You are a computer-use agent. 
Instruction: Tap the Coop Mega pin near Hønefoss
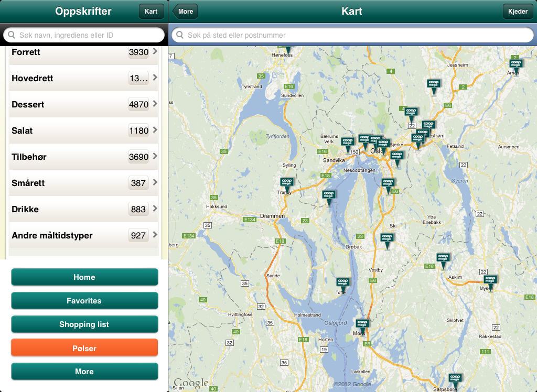pyautogui.click(x=287, y=50)
